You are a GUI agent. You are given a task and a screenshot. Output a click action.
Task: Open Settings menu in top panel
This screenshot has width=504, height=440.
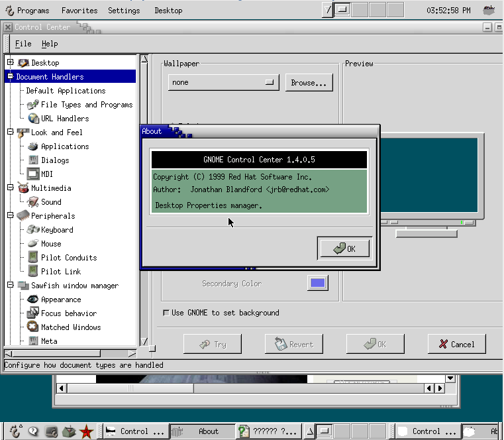[x=124, y=11]
